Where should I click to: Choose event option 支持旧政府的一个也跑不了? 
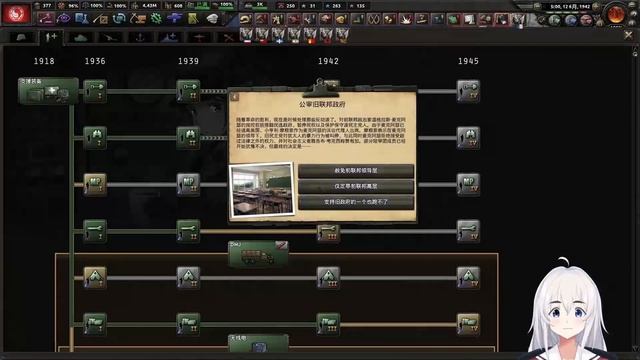click(x=356, y=202)
